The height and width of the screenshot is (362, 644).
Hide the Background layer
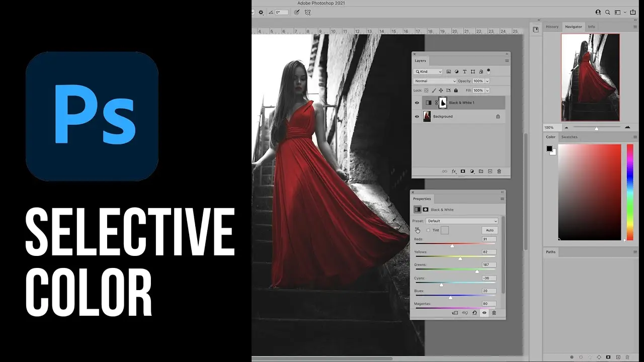click(417, 117)
